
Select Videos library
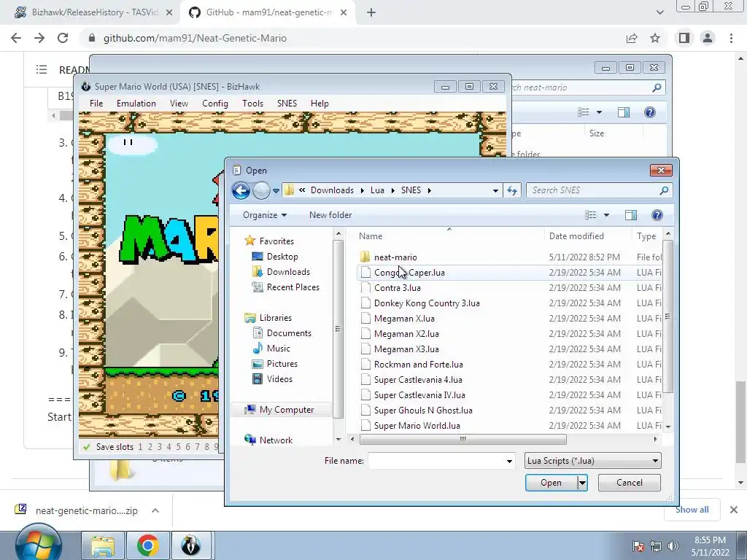click(279, 379)
